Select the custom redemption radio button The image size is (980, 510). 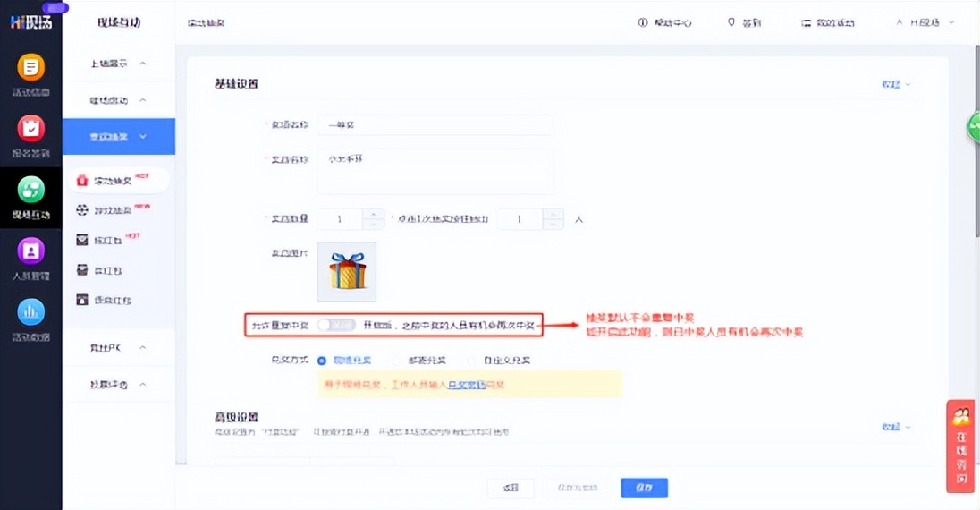tap(472, 361)
